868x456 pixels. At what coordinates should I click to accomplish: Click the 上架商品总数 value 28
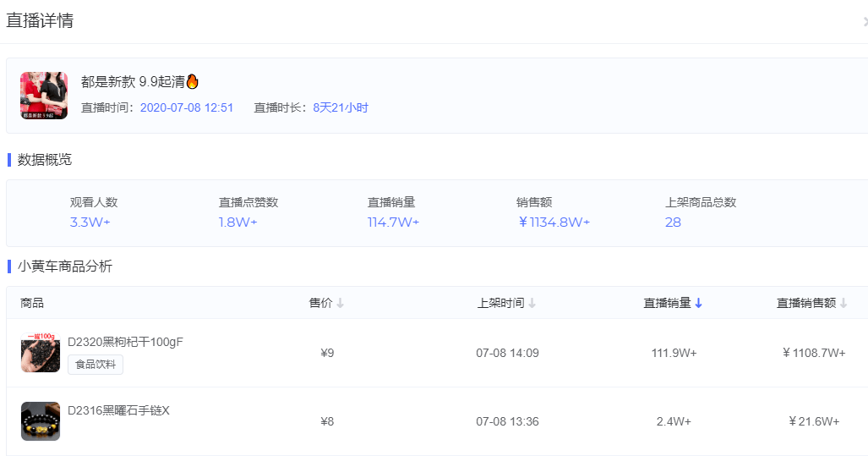pos(673,223)
